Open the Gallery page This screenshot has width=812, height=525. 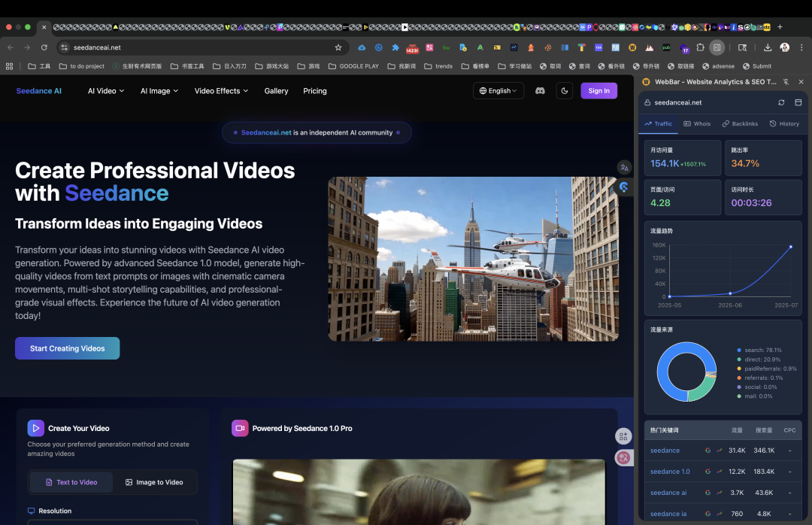276,91
